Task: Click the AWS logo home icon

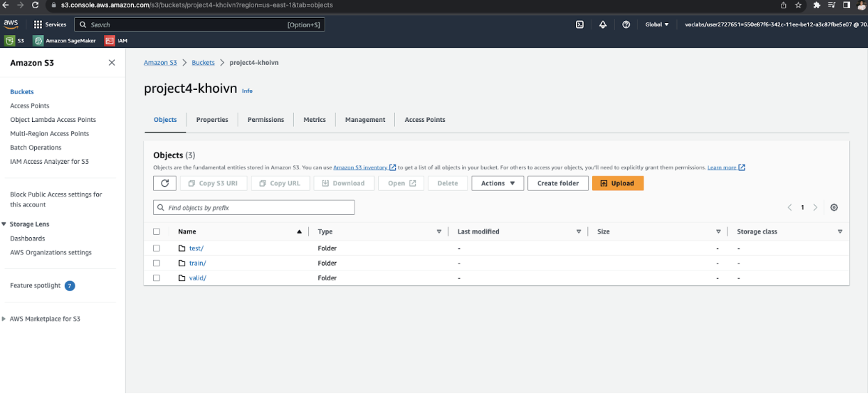Action: coord(11,24)
